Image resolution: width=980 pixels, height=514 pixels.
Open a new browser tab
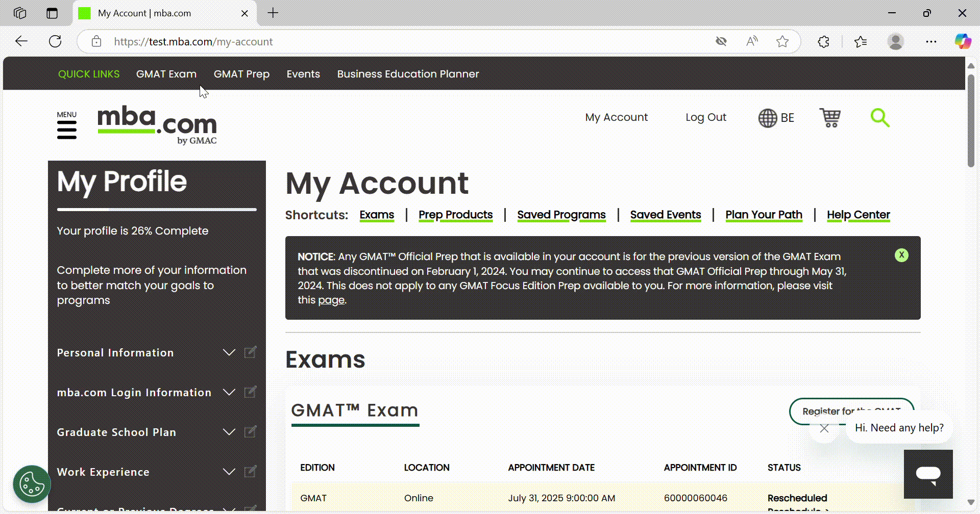[273, 13]
